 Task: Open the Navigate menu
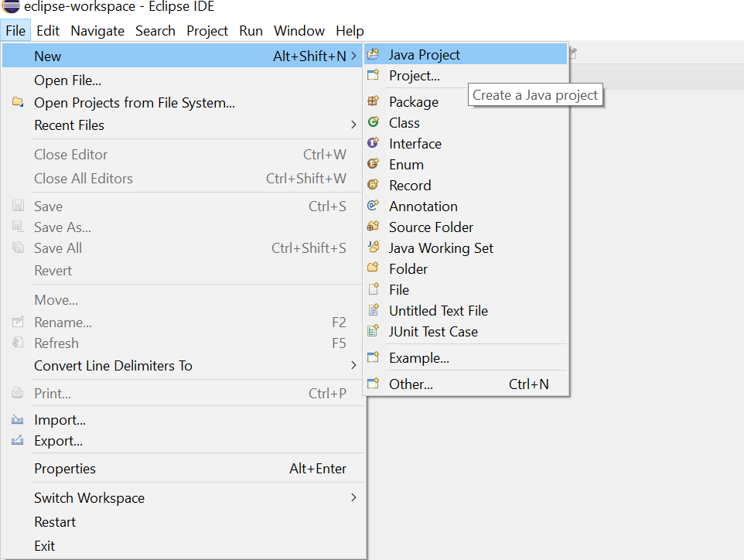[97, 31]
